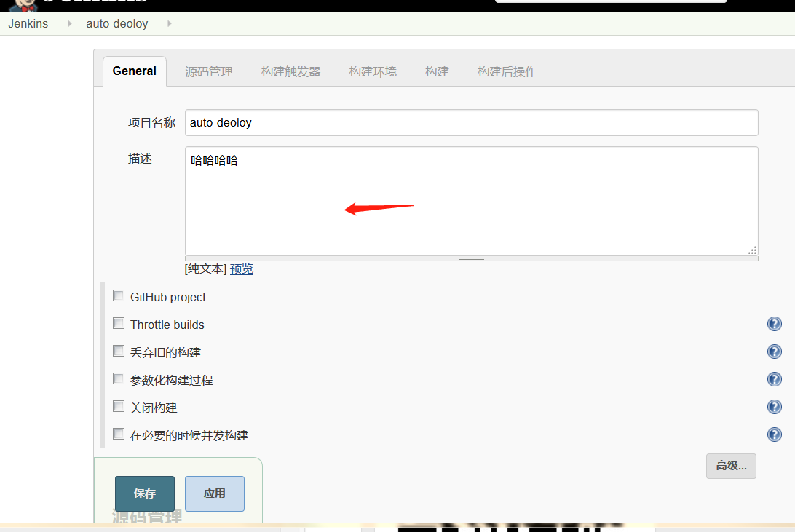Switch to the 源码管理 tab

pyautogui.click(x=208, y=71)
